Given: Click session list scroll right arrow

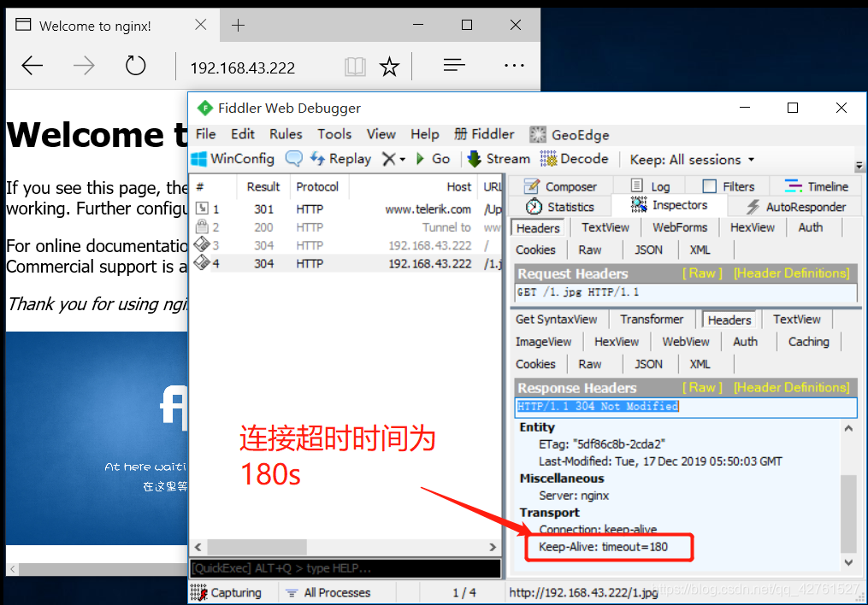Looking at the screenshot, I should coord(492,547).
